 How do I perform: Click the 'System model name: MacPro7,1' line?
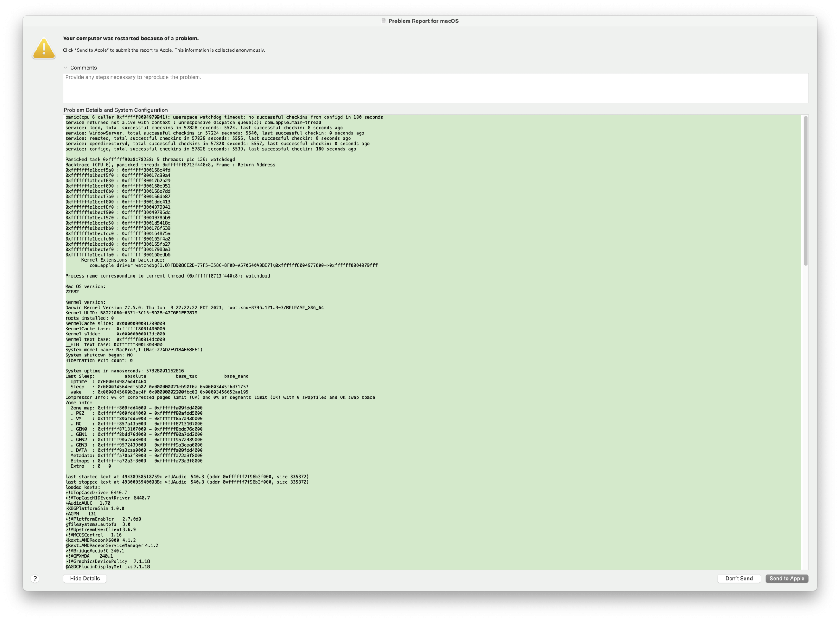134,350
